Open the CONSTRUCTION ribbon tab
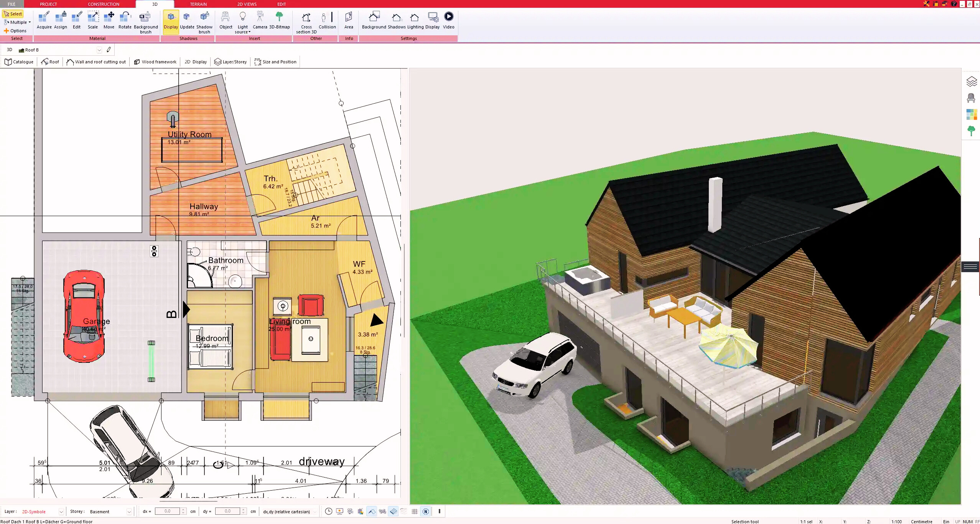980x524 pixels. (103, 4)
